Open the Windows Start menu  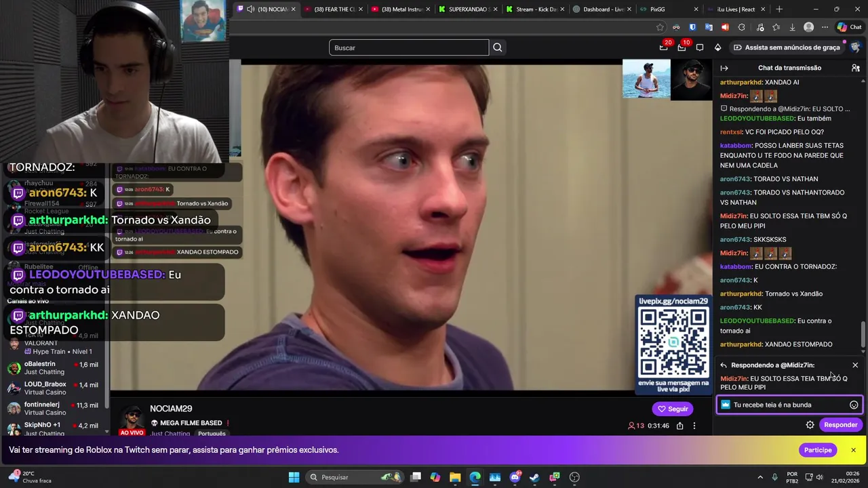[x=294, y=477]
